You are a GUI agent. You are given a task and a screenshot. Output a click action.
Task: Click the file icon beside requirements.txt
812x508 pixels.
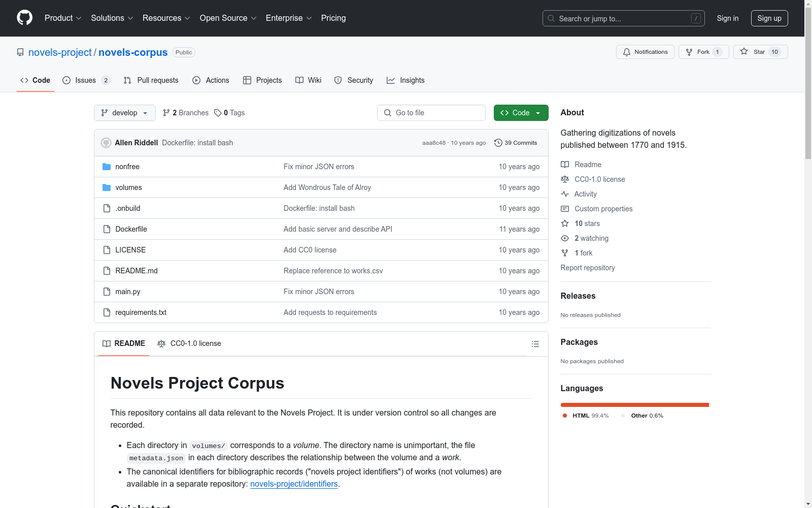click(x=107, y=312)
